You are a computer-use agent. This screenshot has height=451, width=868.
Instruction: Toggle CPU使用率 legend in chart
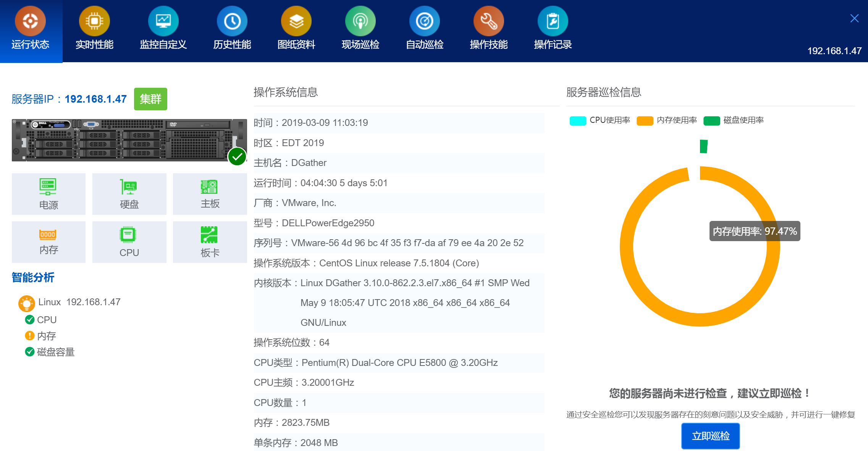point(600,121)
